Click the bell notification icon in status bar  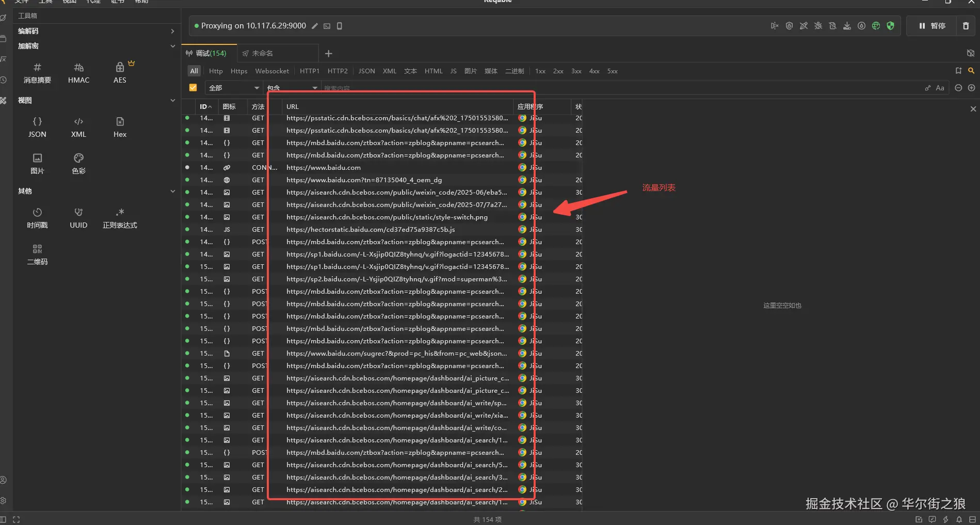[x=959, y=519]
